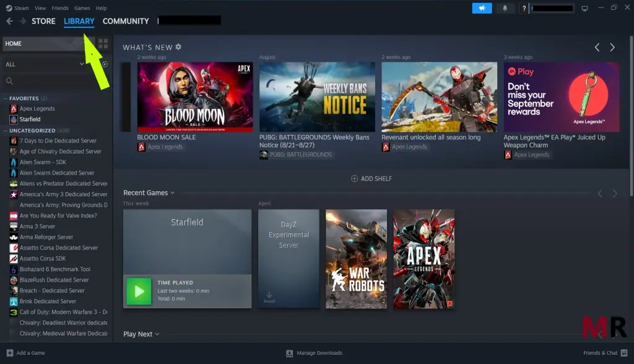Click the green Play button for Starfield
This screenshot has height=364, width=634.
tap(139, 291)
